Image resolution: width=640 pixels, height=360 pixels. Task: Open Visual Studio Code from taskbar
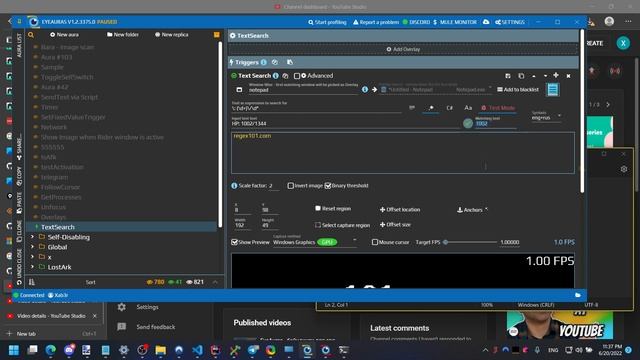pyautogui.click(x=198, y=350)
